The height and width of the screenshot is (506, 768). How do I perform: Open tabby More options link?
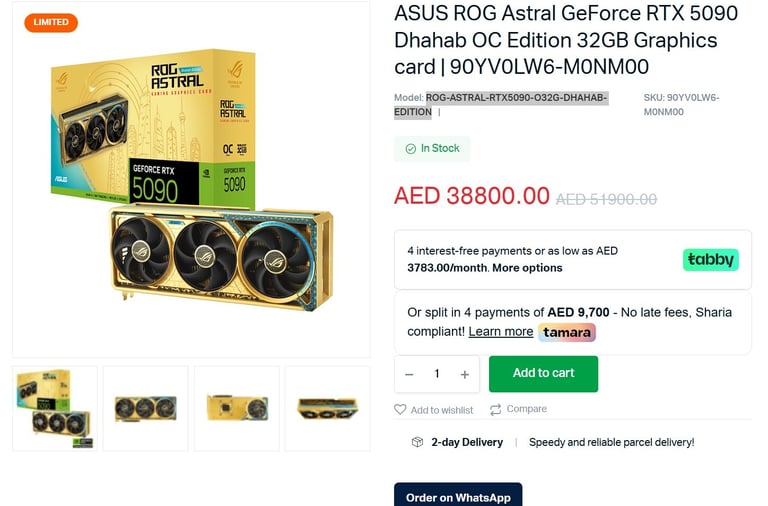tap(527, 268)
